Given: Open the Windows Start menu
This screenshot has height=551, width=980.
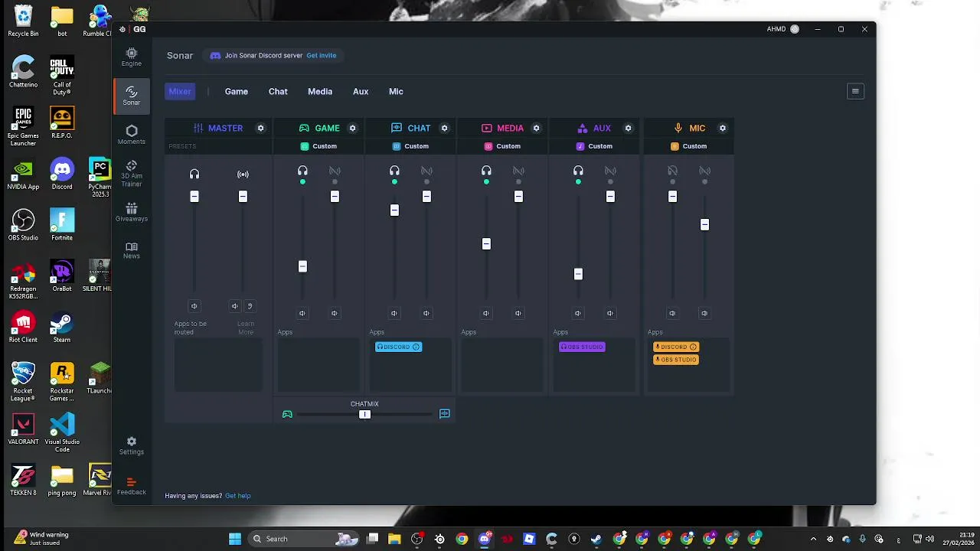Looking at the screenshot, I should (235, 539).
